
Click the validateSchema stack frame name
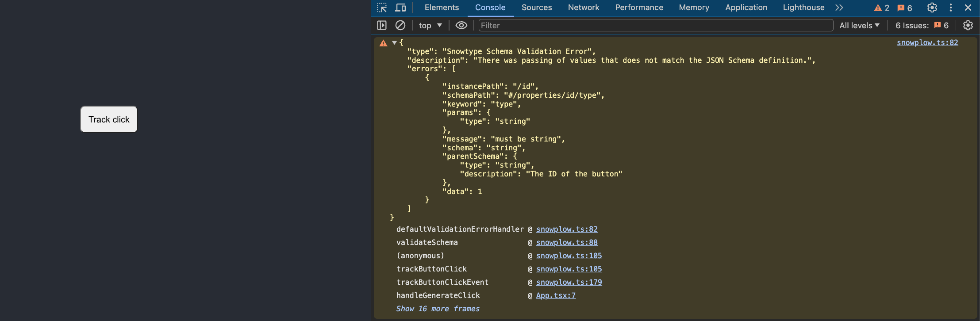[427, 242]
